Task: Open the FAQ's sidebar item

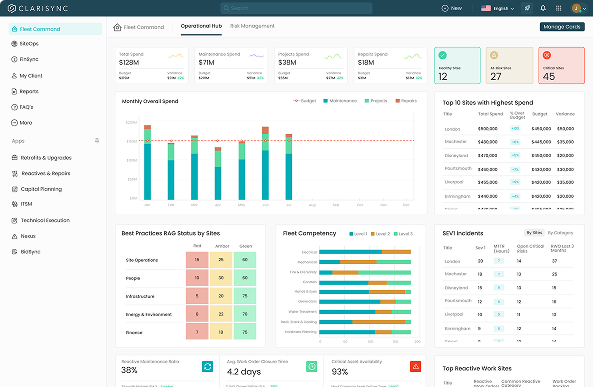Action: pyautogui.click(x=22, y=107)
